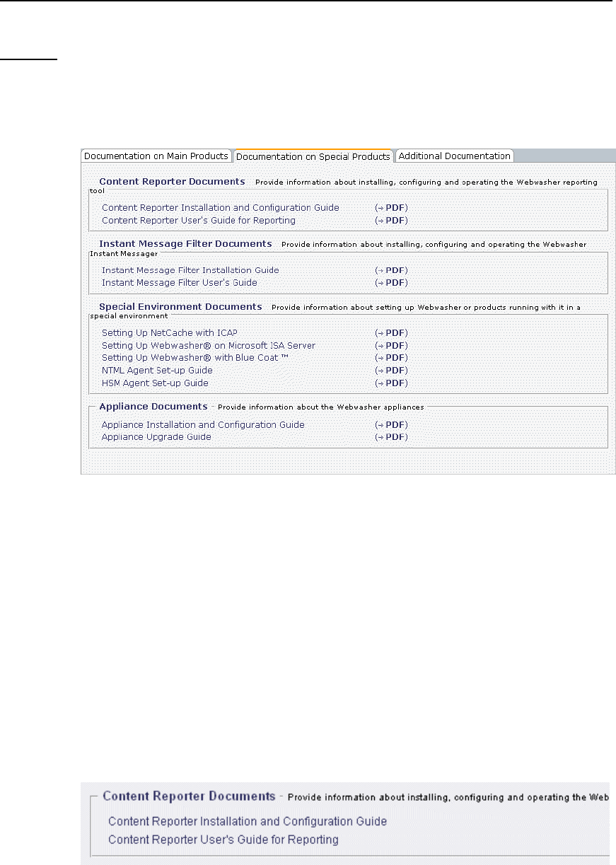
Task: Click Instant Message Filter Installation Guide title
Action: click(190, 270)
